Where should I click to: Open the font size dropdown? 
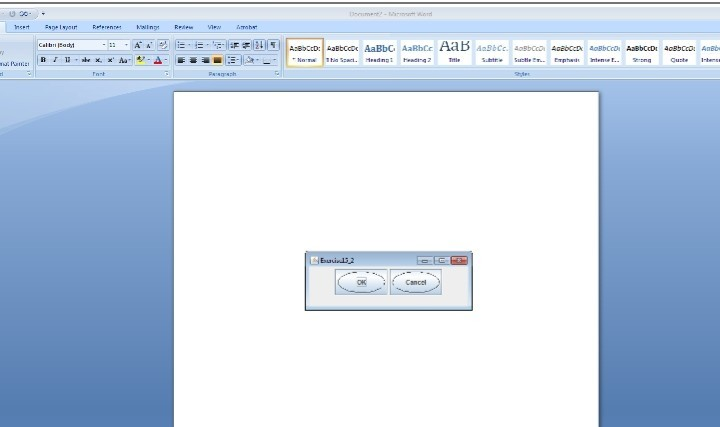[127, 45]
